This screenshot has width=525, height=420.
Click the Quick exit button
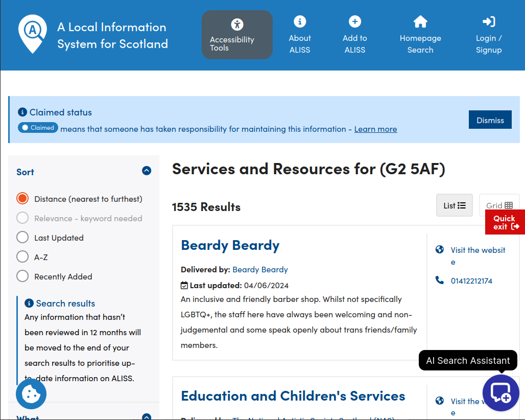tap(505, 222)
